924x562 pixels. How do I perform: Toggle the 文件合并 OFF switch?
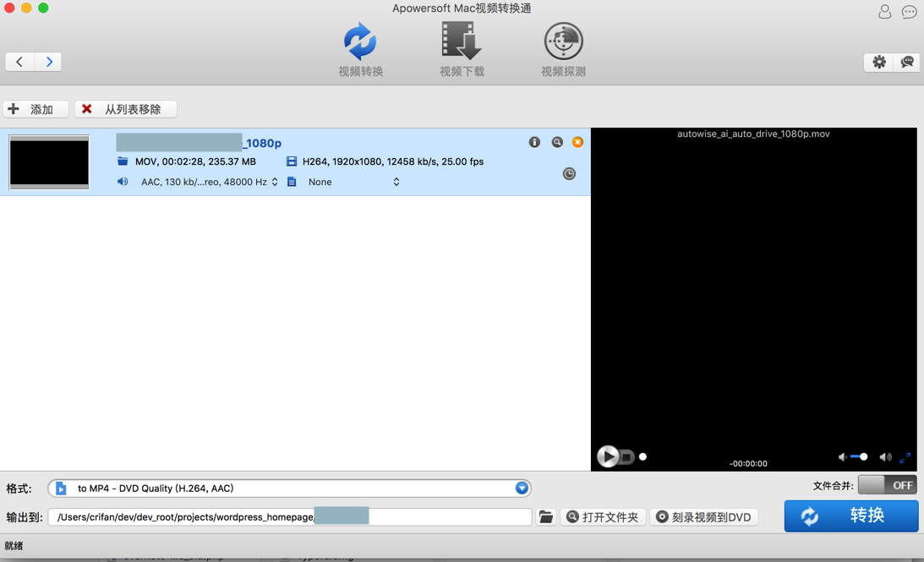tap(888, 485)
